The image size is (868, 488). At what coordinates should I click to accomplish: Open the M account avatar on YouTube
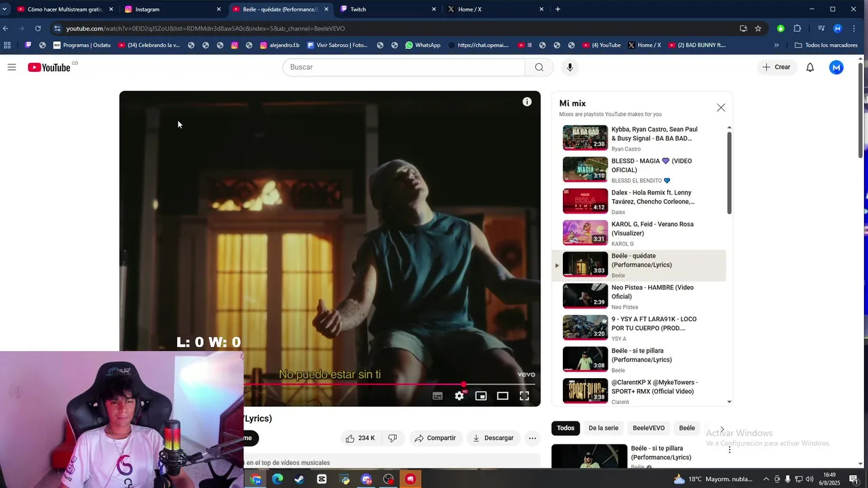pyautogui.click(x=836, y=67)
